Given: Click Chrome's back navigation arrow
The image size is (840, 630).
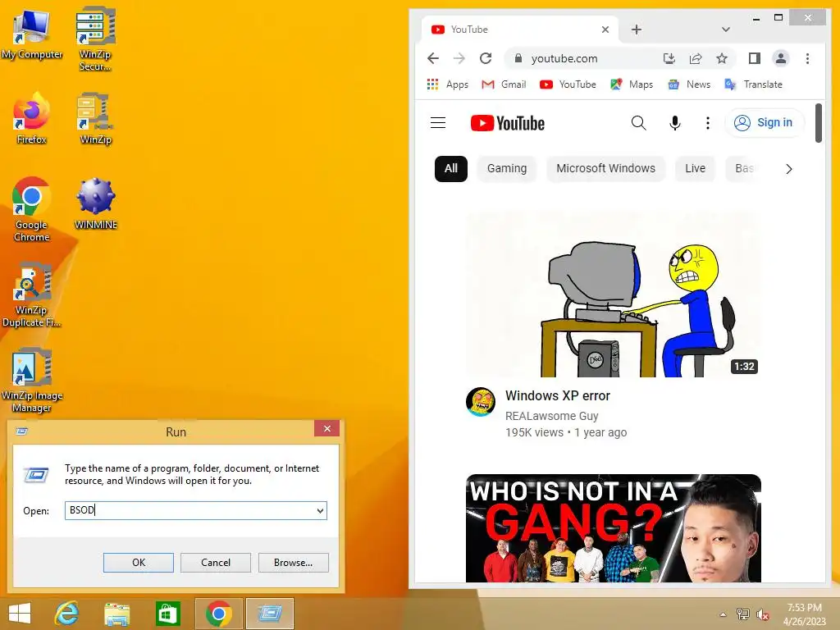Looking at the screenshot, I should coord(433,58).
